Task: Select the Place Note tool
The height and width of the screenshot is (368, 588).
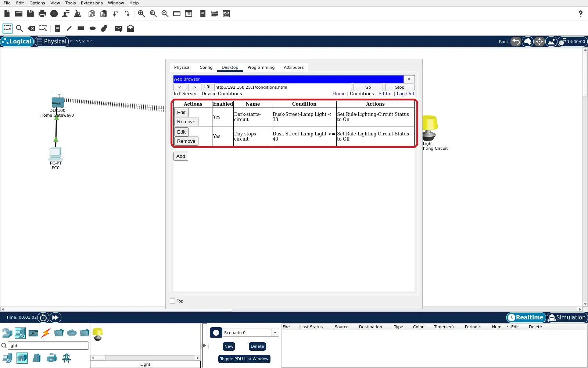Action: tap(57, 28)
